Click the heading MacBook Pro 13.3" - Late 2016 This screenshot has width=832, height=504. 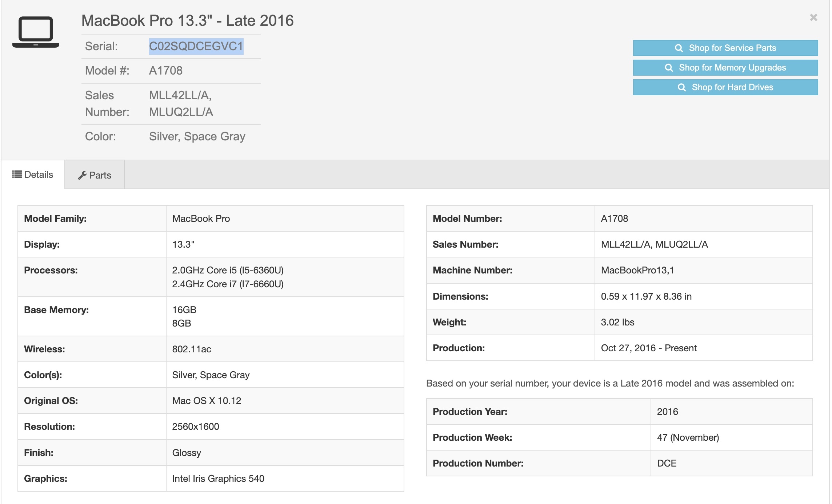click(x=187, y=21)
